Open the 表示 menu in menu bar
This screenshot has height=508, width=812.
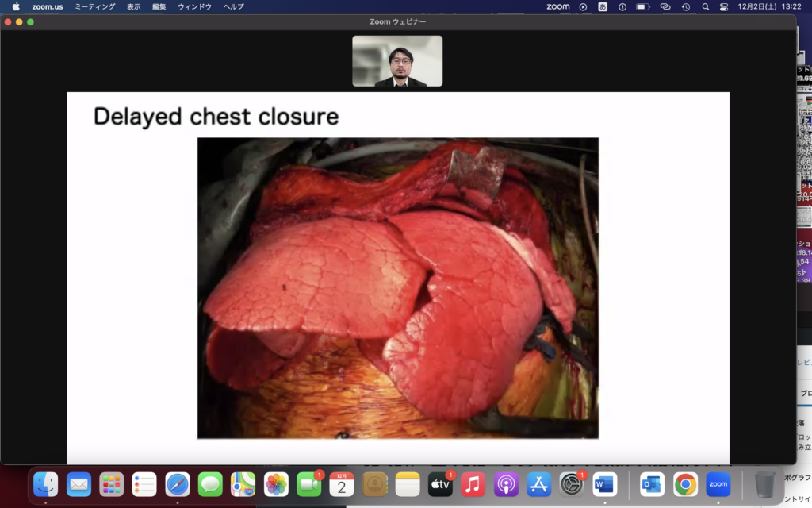click(x=133, y=6)
